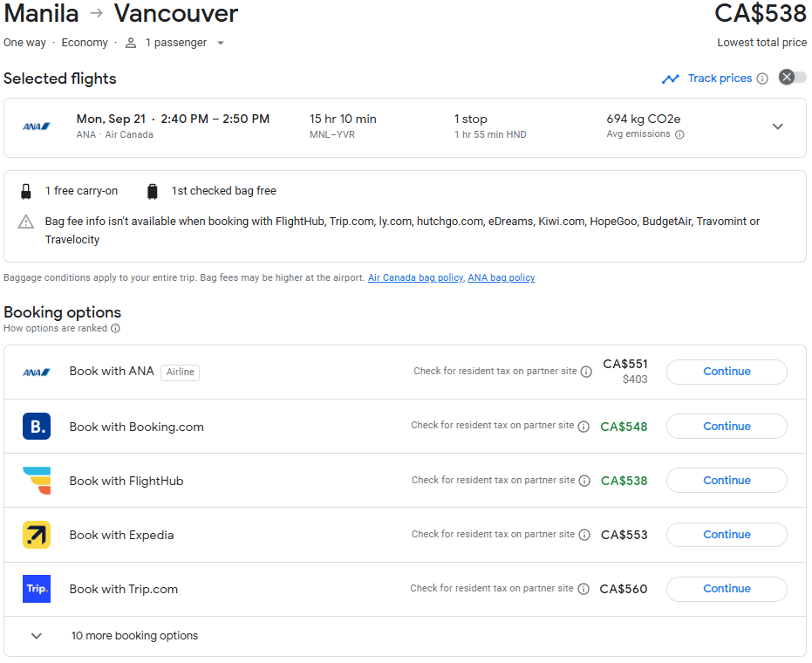This screenshot has height=663, width=812.
Task: Click the FlightHub logo icon
Action: 37,481
